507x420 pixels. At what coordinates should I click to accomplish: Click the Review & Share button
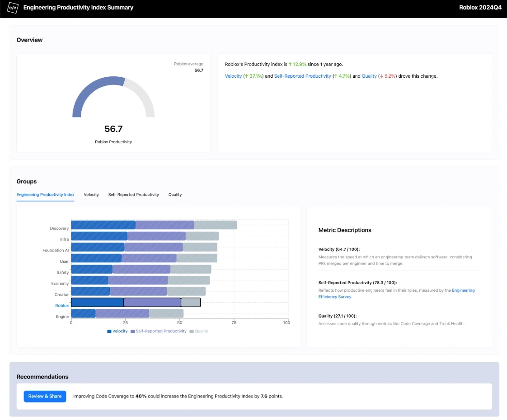click(45, 396)
